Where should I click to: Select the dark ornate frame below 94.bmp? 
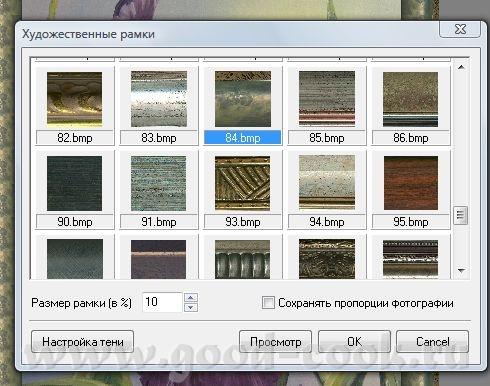coord(327,259)
